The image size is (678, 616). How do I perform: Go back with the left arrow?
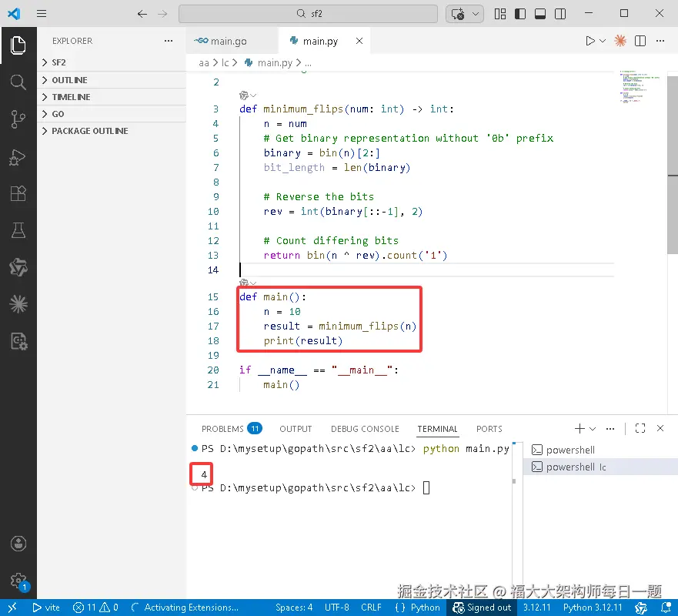pyautogui.click(x=142, y=14)
